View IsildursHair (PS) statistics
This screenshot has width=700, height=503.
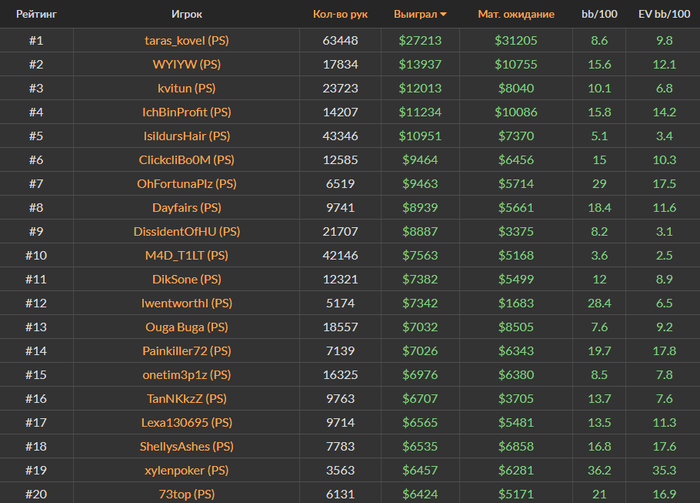(x=187, y=136)
